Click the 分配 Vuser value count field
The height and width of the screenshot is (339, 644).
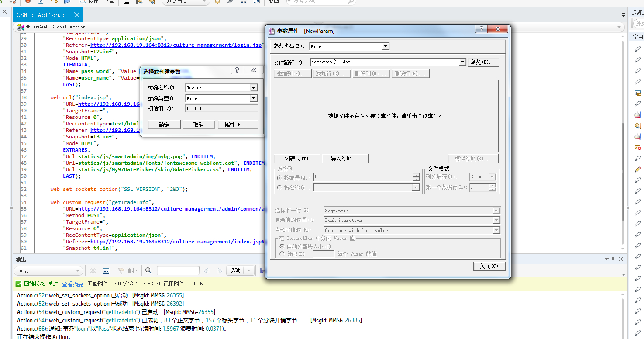pos(324,254)
